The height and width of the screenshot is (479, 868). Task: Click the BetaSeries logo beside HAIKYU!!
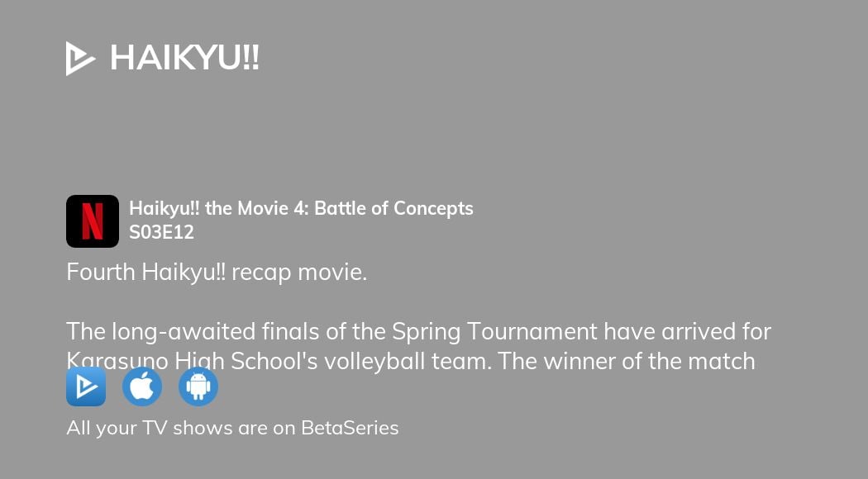point(81,59)
